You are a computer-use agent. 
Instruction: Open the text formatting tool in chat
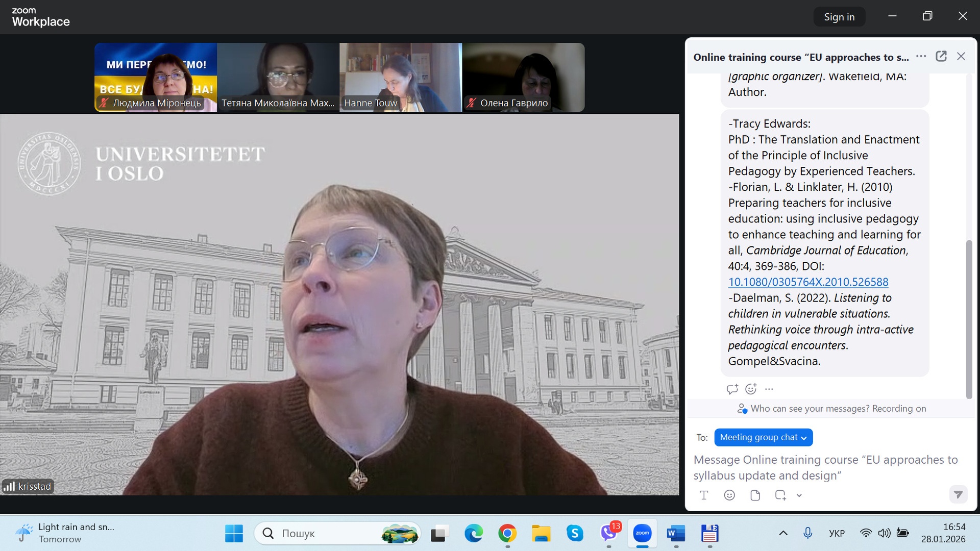point(704,495)
